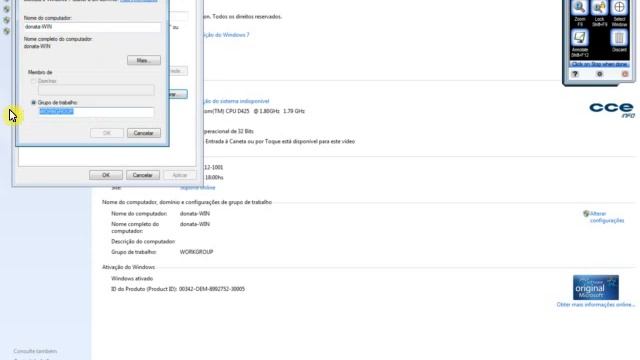
Task: Click the red stop recording icon
Action: click(625, 74)
